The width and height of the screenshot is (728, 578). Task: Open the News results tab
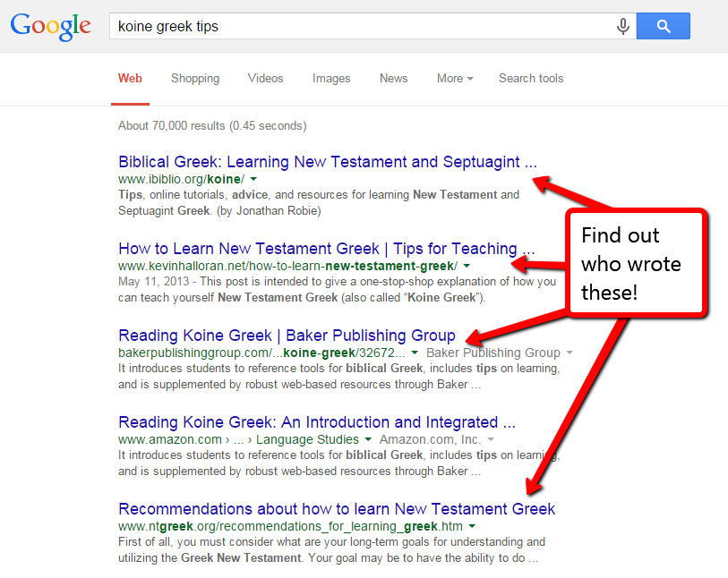pos(393,79)
